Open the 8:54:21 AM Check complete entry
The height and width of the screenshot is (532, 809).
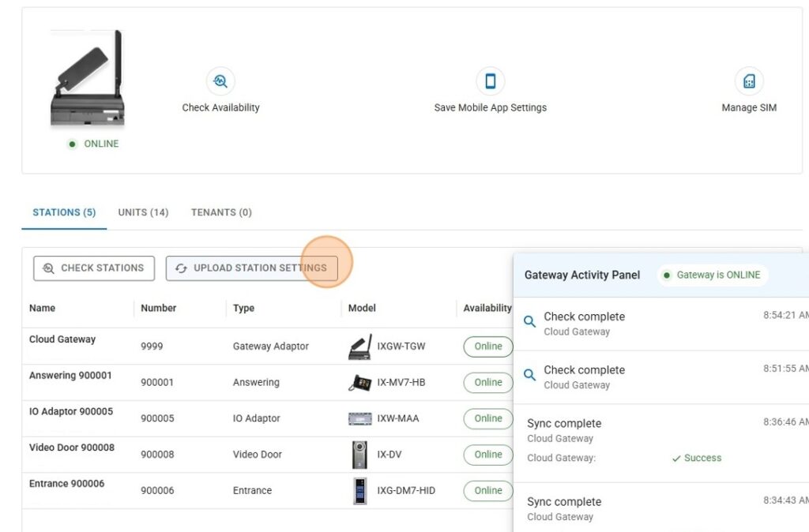[661, 324]
